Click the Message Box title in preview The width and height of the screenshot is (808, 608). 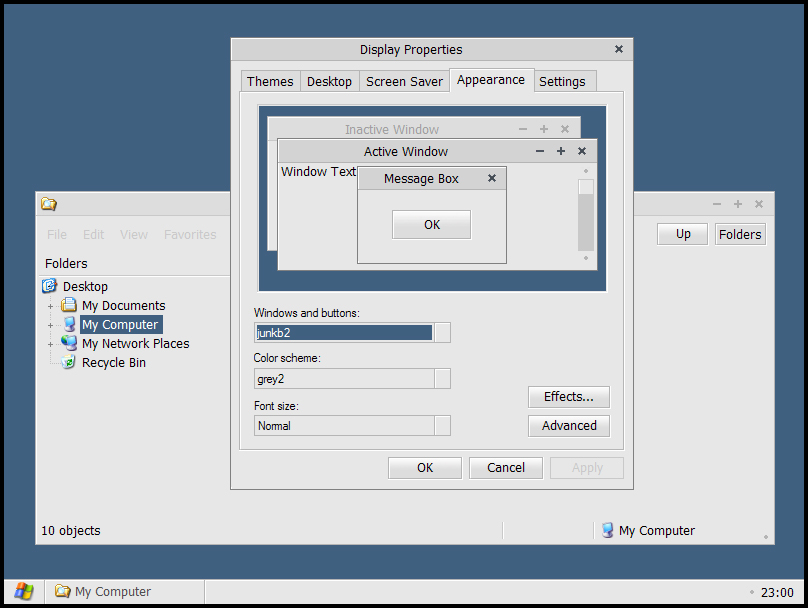tap(422, 179)
